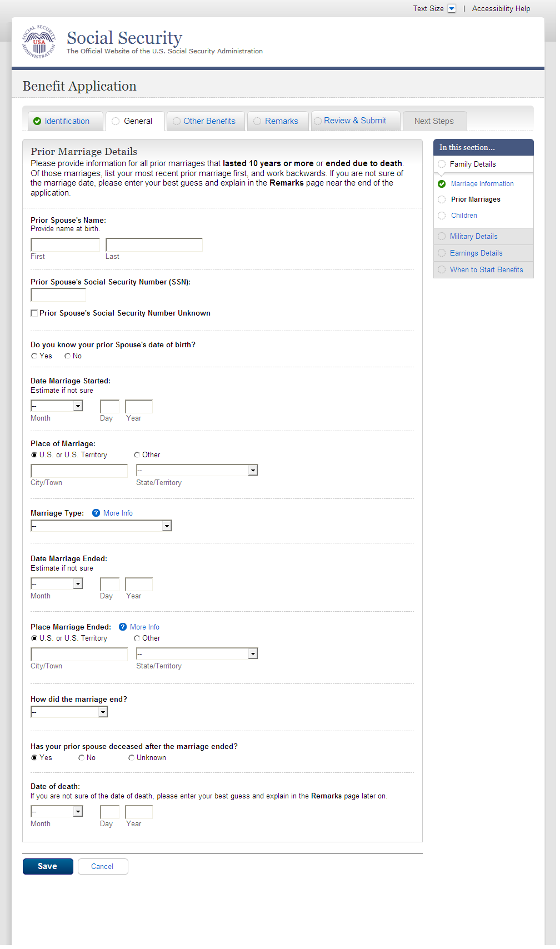Click the status circle next to Military Details

[442, 237]
